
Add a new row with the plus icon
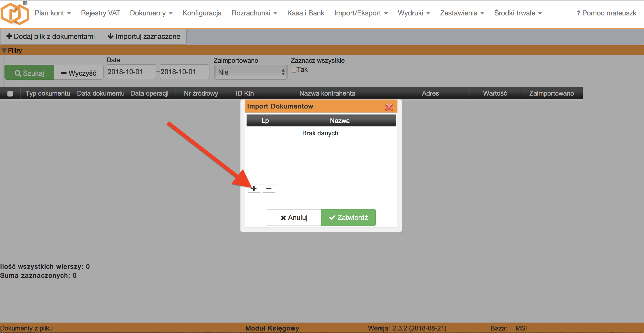pyautogui.click(x=254, y=189)
